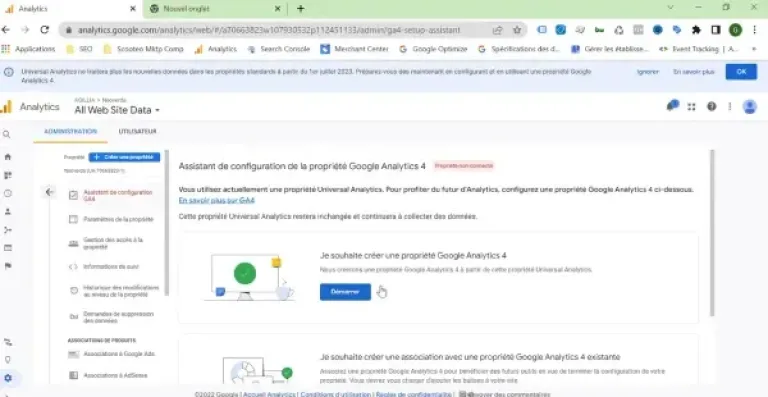Open Gestion des accès à la propriété
768x397 pixels.
pos(112,243)
